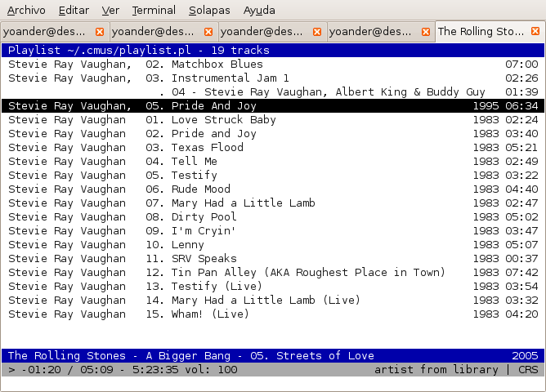Click the artist from library status text
Viewport: 546px width, 392px height.
click(436, 370)
